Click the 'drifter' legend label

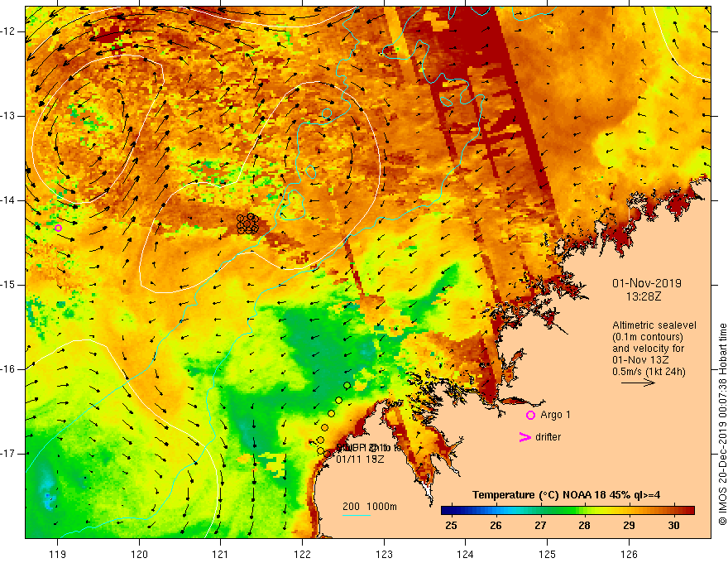(x=548, y=437)
